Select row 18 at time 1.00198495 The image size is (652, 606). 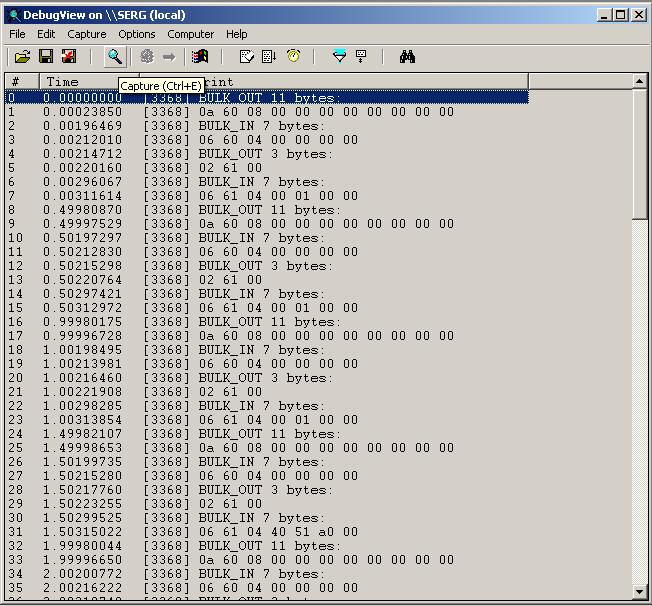coord(267,350)
